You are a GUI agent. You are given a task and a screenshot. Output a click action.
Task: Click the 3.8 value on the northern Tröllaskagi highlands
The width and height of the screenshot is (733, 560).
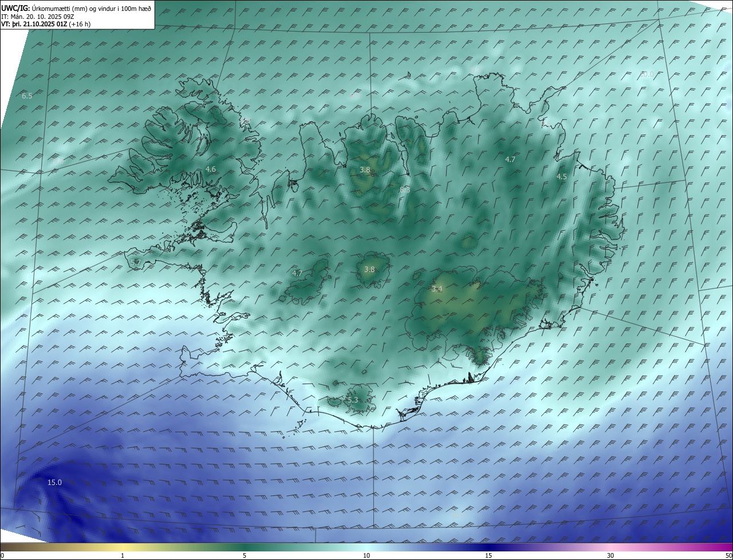[365, 169]
